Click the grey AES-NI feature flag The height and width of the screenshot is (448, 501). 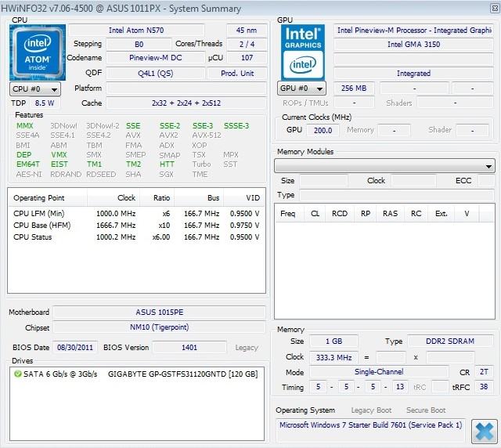[x=29, y=175]
